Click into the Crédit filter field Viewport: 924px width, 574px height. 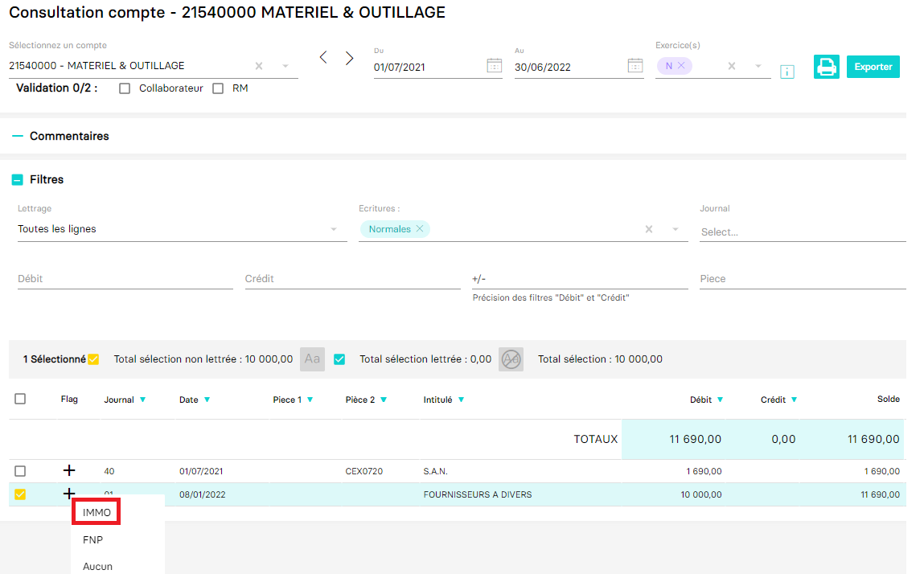pos(352,279)
